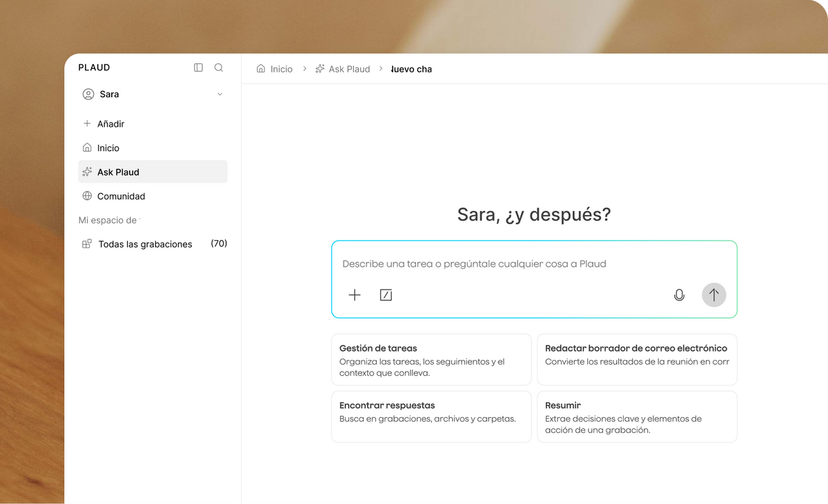
Task: Open Ask Plaud breadcrumb link
Action: [349, 69]
